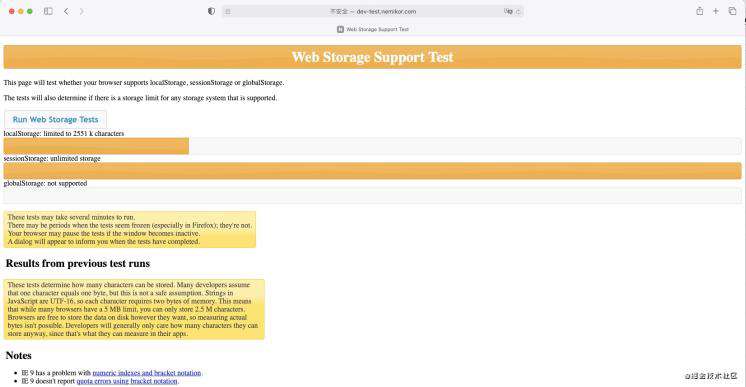Click the red close window button
The image size is (746, 387).
(x=11, y=11)
